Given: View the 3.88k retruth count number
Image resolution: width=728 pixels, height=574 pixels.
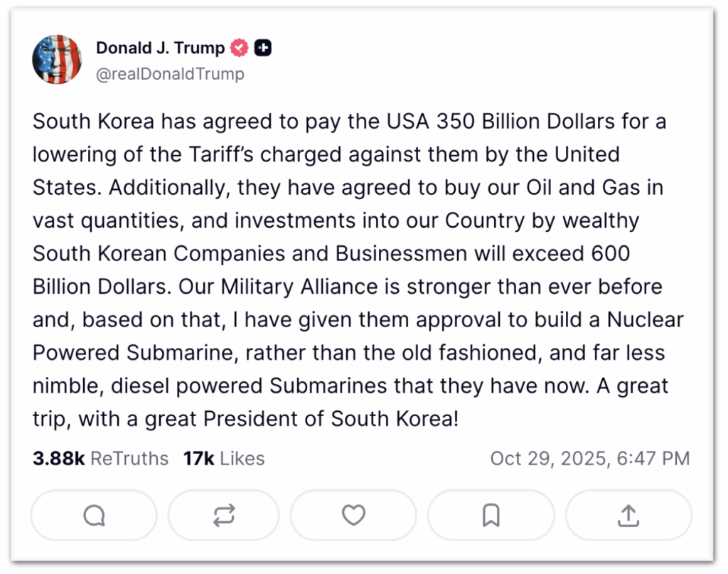Looking at the screenshot, I should click(58, 459).
